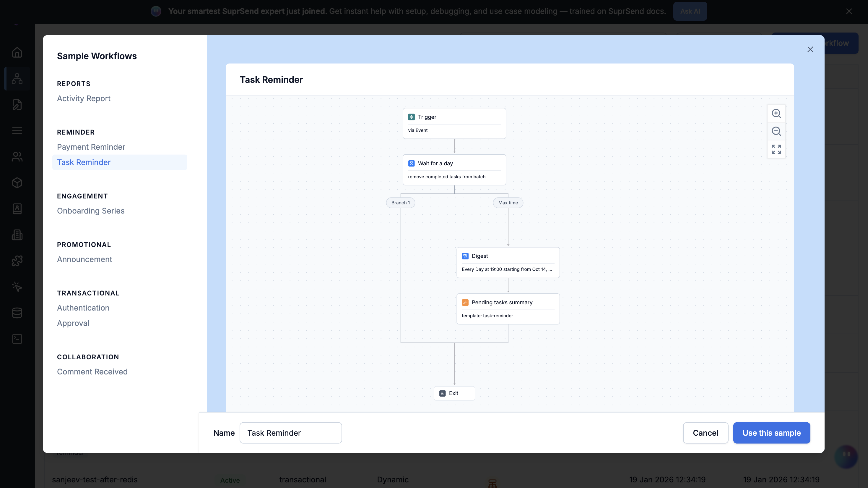Click the Pending tasks summary node icon
The height and width of the screenshot is (488, 868).
[465, 303]
